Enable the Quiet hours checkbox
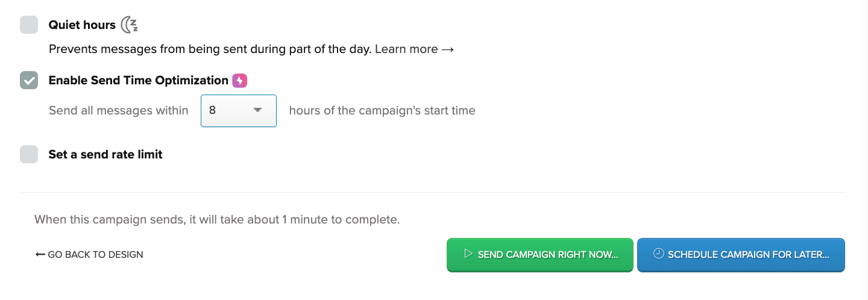The image size is (868, 300). (x=29, y=25)
